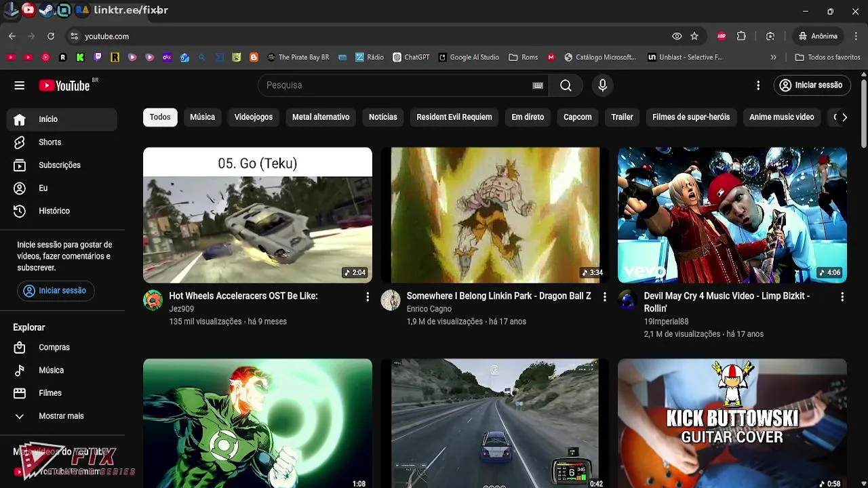Click Iniciar sessão in top header
The height and width of the screenshot is (488, 868).
pyautogui.click(x=812, y=85)
